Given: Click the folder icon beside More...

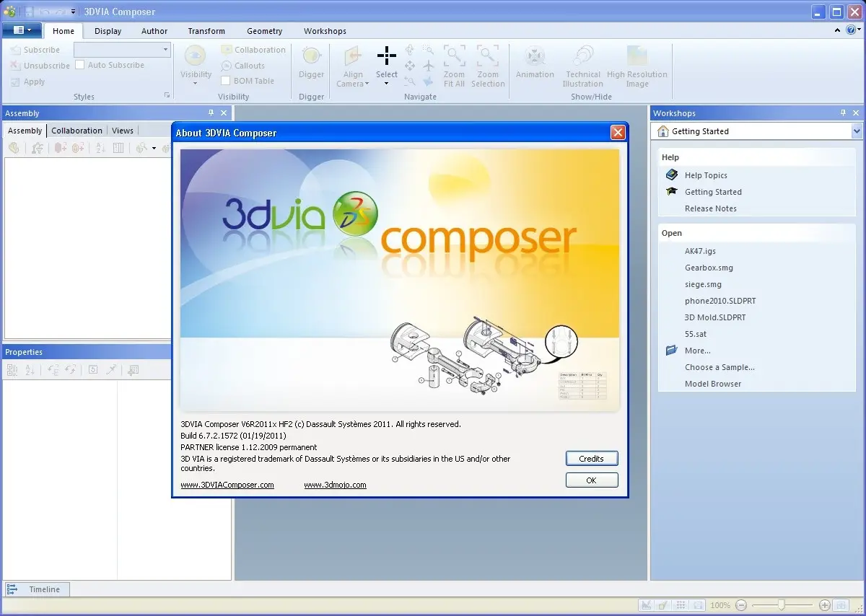Looking at the screenshot, I should pyautogui.click(x=672, y=351).
